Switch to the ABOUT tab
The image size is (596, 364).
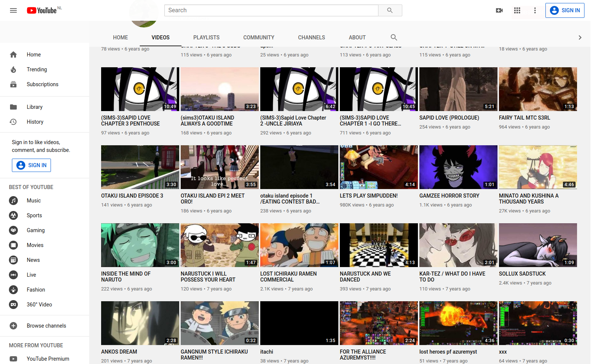click(x=357, y=38)
